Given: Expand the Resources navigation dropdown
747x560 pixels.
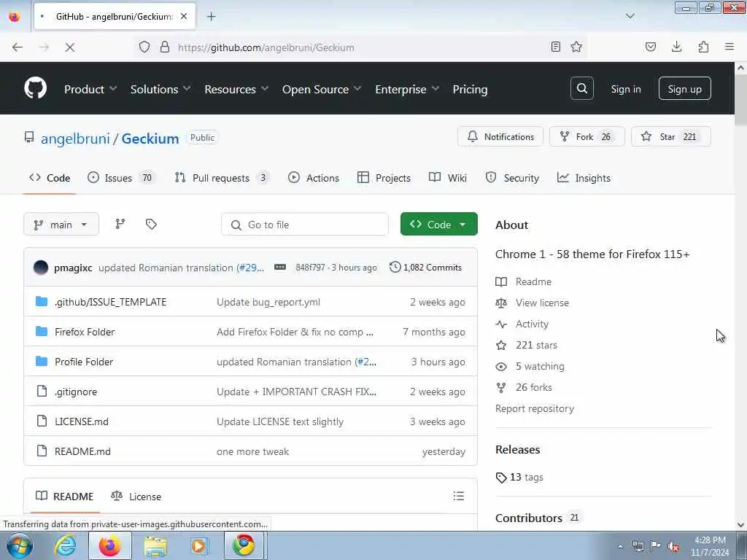Looking at the screenshot, I should click(x=237, y=89).
